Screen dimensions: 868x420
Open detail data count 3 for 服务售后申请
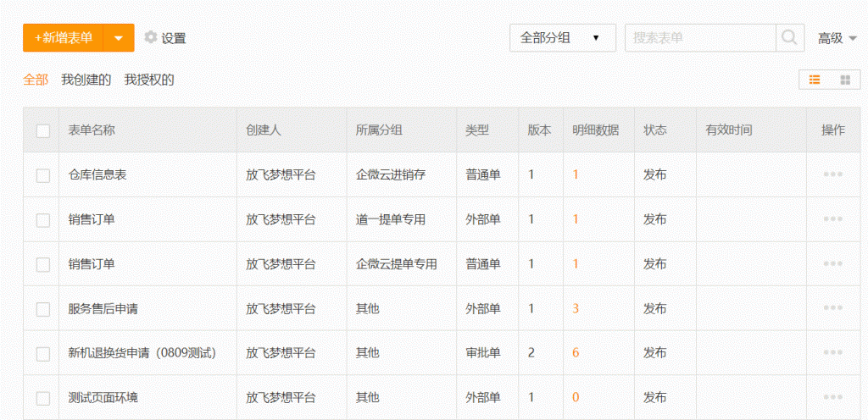pos(576,308)
